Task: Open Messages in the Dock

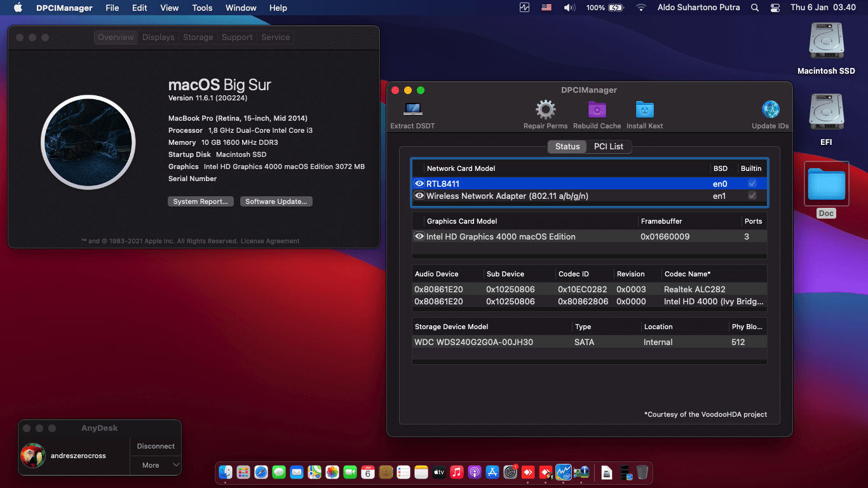Action: [279, 472]
